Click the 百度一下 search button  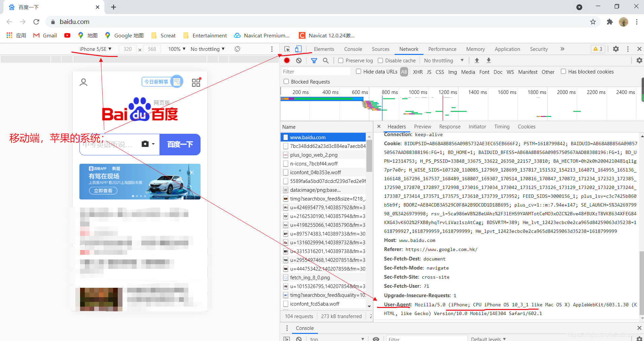[180, 145]
